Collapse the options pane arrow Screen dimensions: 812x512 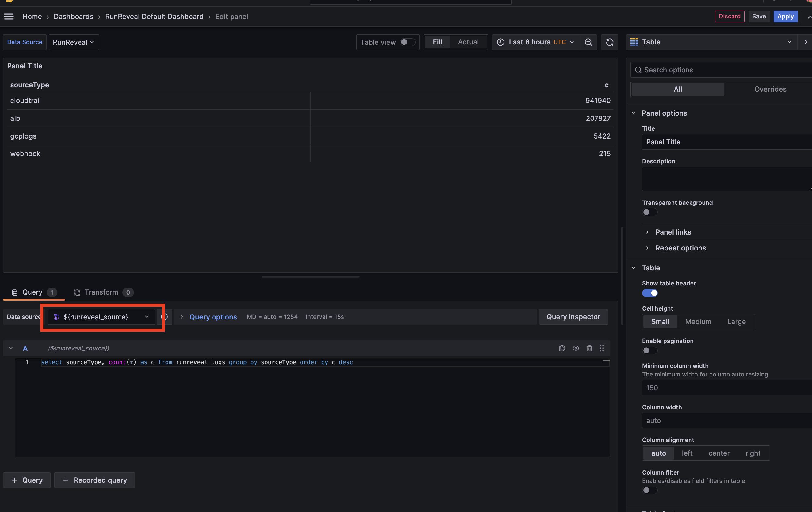806,42
